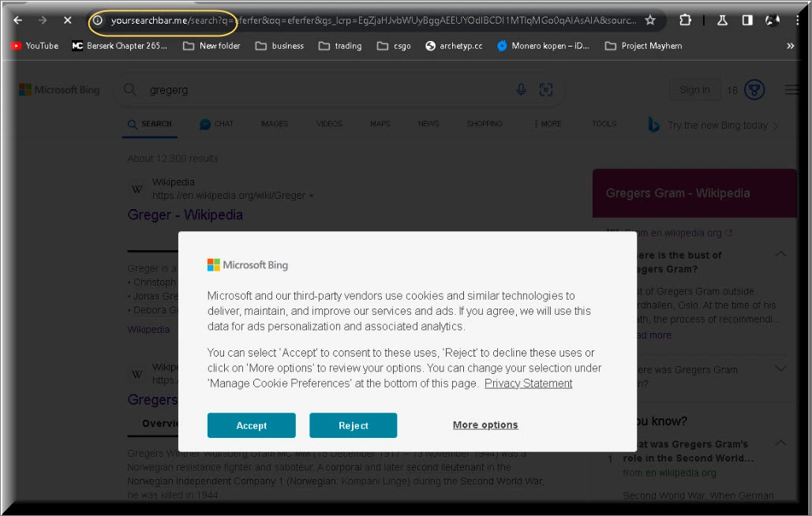Show more bookmarks chevron
The height and width of the screenshot is (516, 812).
[790, 46]
